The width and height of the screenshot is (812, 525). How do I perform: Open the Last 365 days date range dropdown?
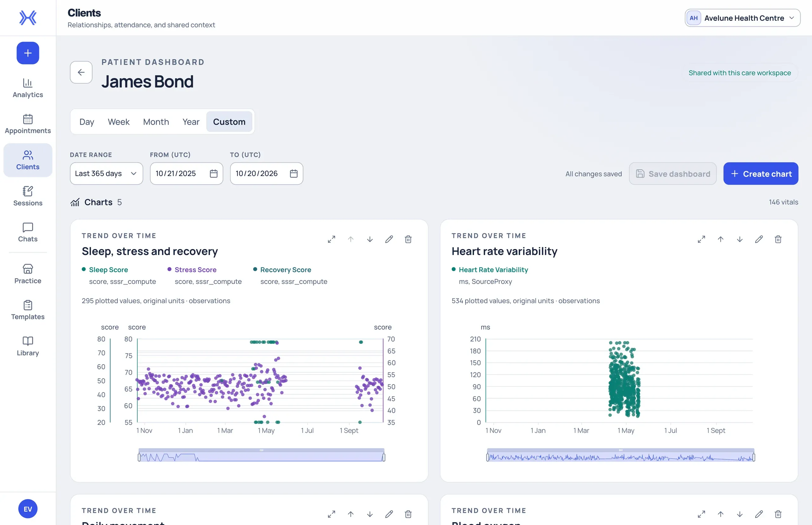pos(106,174)
